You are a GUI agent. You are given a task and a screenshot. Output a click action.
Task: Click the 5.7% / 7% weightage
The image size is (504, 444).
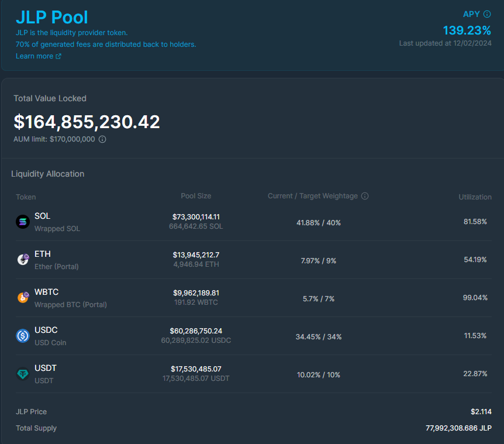319,299
